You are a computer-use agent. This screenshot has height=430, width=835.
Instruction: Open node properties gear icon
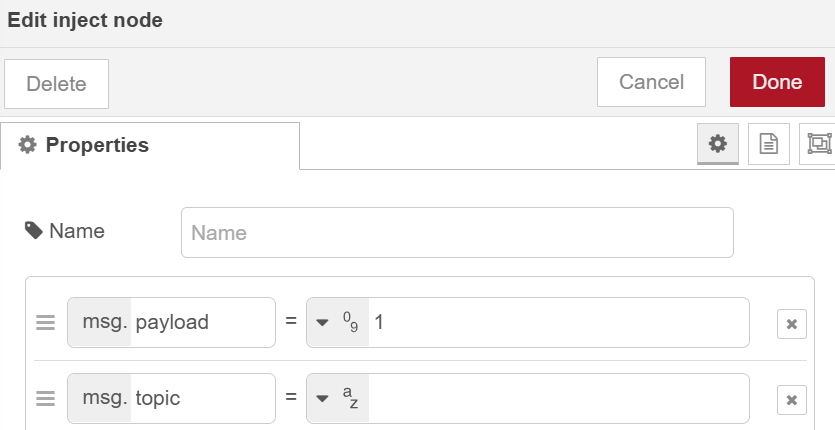coord(717,144)
